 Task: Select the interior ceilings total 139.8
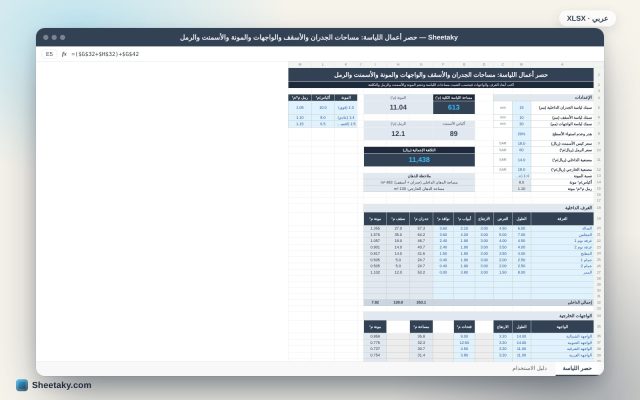(x=398, y=302)
